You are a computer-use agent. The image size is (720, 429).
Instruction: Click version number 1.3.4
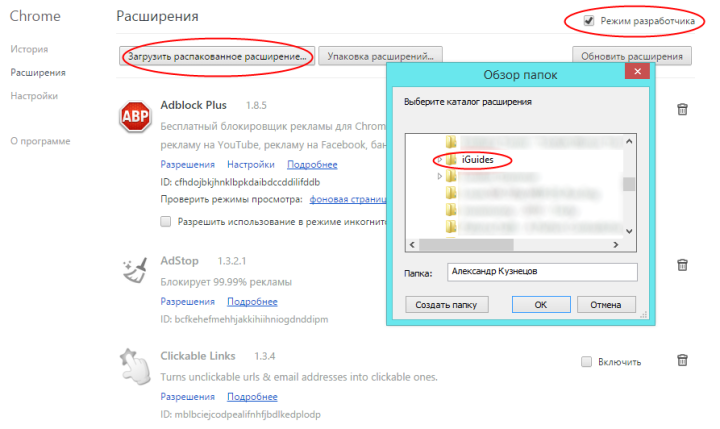coord(265,356)
